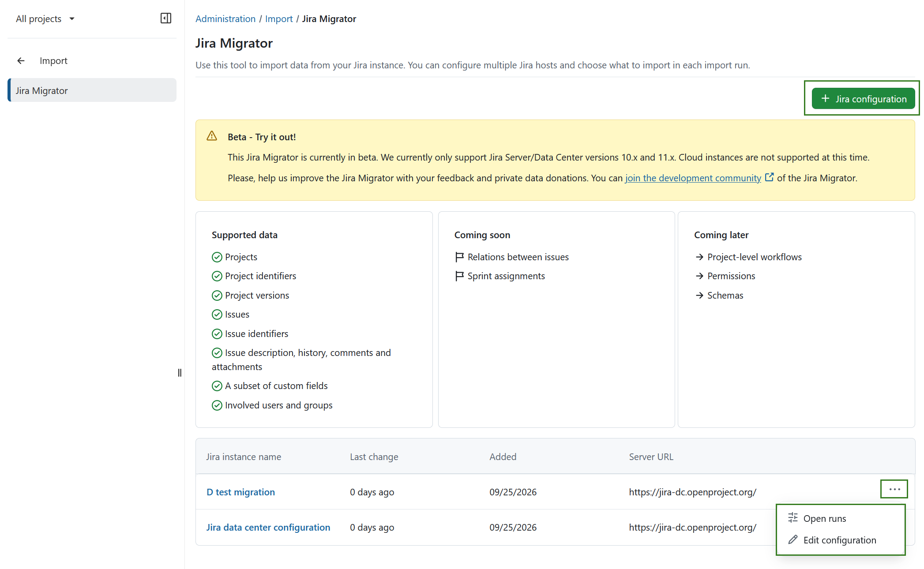Click the Import label in sidebar
The image size is (924, 569).
pos(53,61)
